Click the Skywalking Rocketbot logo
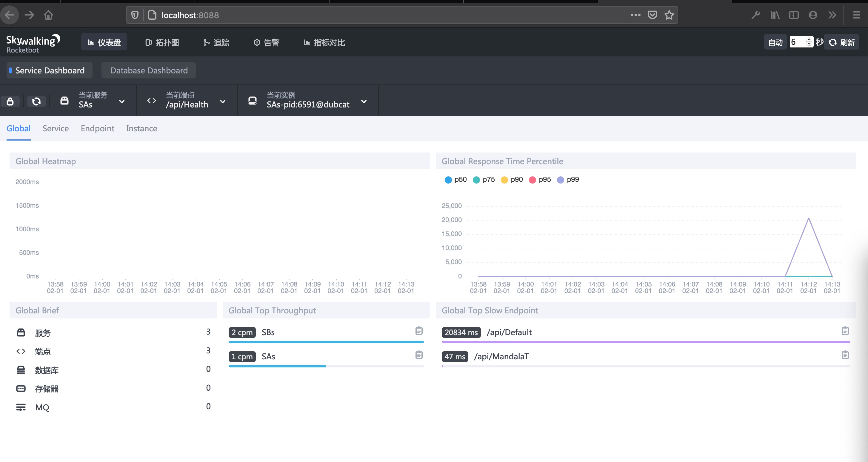868x462 pixels. tap(33, 44)
